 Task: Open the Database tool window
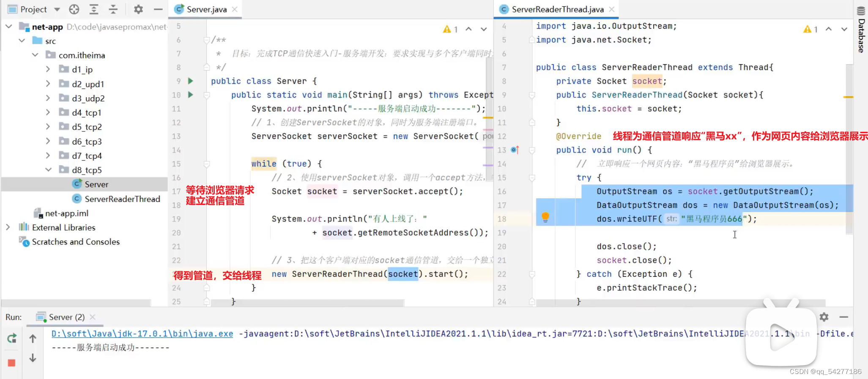(861, 30)
